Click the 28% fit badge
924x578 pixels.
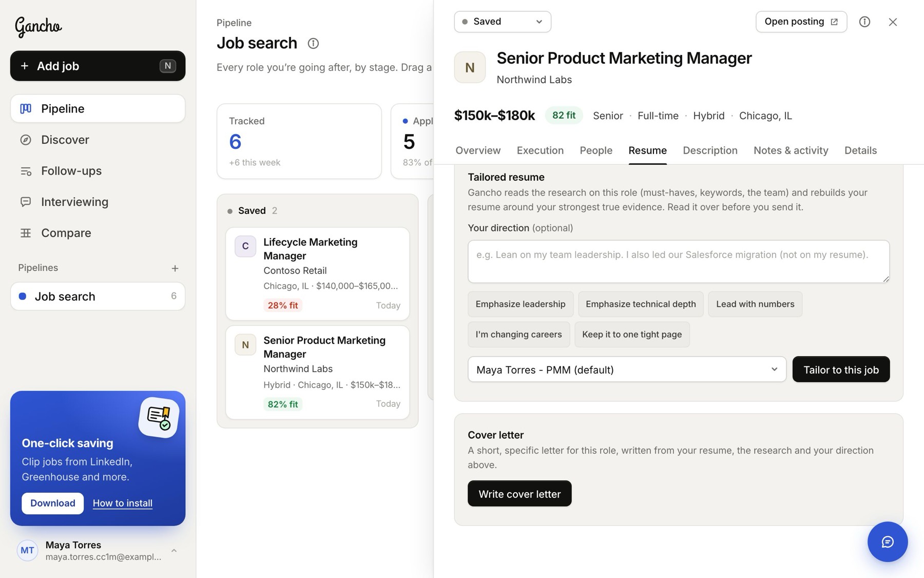[283, 305]
